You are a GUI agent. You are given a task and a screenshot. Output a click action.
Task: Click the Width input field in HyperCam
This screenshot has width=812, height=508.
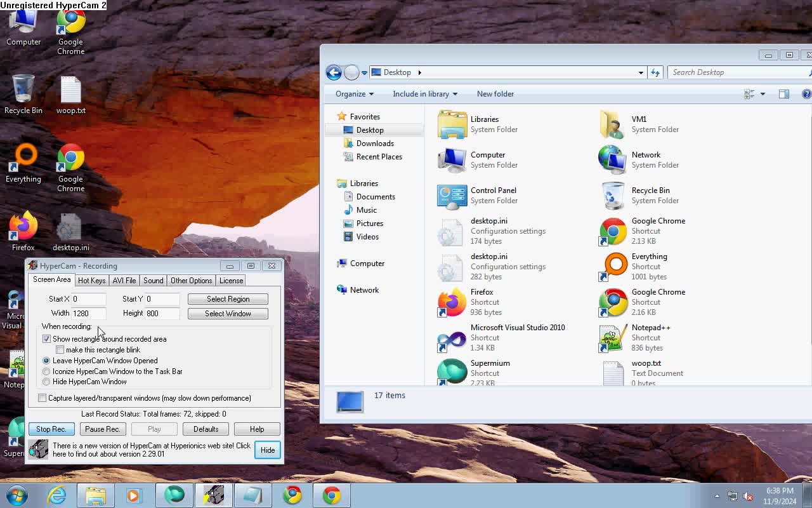pos(88,314)
